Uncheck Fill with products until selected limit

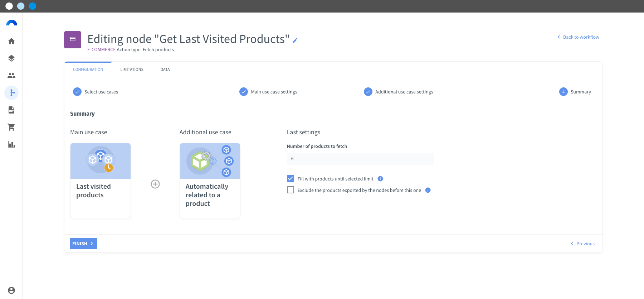click(x=291, y=179)
